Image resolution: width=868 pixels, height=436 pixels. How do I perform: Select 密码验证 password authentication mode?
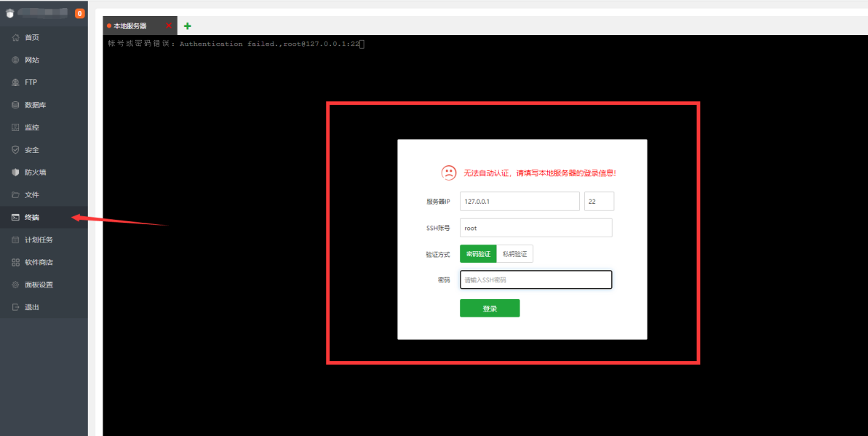pyautogui.click(x=477, y=253)
